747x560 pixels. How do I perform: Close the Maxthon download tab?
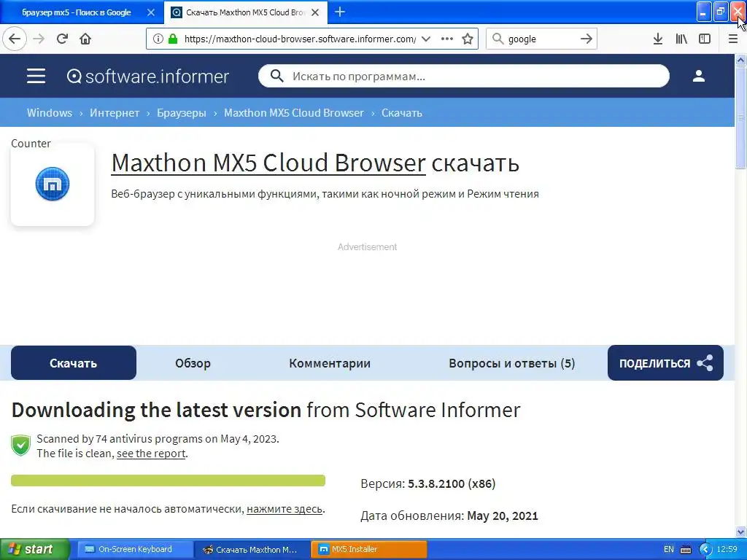click(x=315, y=12)
